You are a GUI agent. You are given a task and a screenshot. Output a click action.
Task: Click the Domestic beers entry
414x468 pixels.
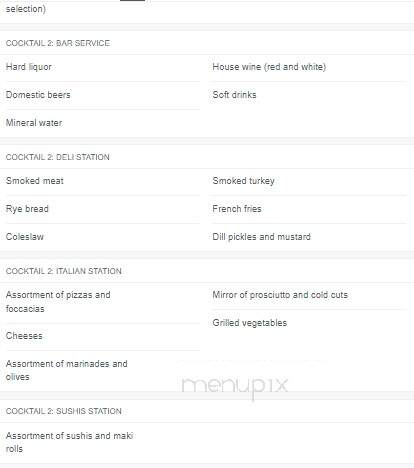tap(38, 95)
